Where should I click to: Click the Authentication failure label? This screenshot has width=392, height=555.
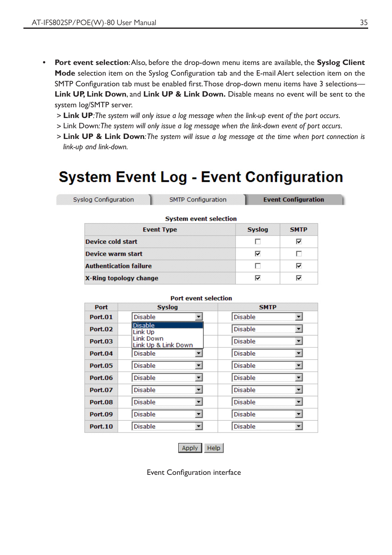point(118,266)
